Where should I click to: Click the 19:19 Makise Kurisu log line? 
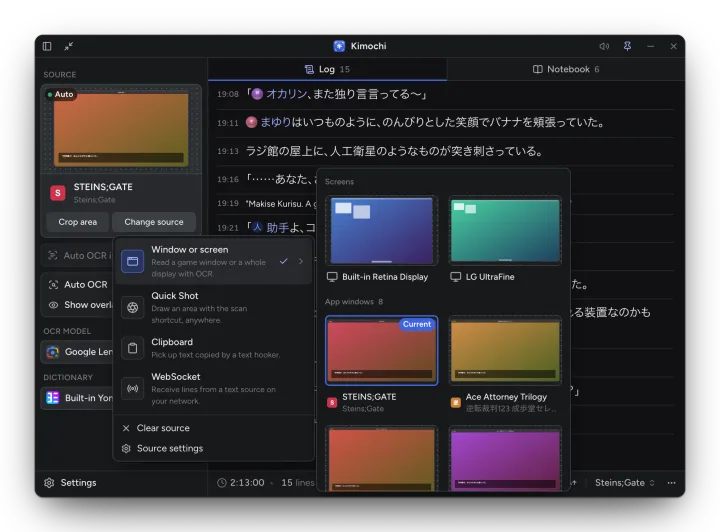(x=267, y=204)
